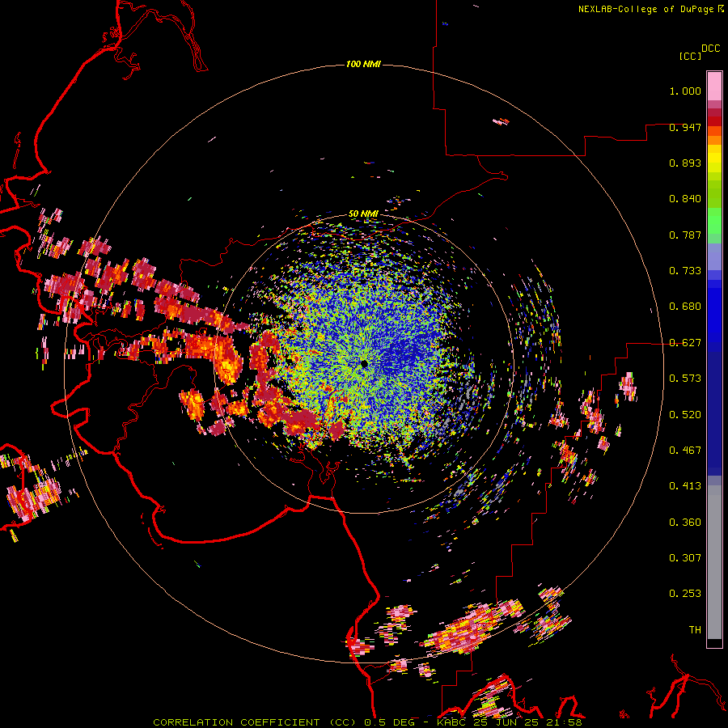Click the 0.467 legend value
The height and width of the screenshot is (728, 728).
point(685,451)
